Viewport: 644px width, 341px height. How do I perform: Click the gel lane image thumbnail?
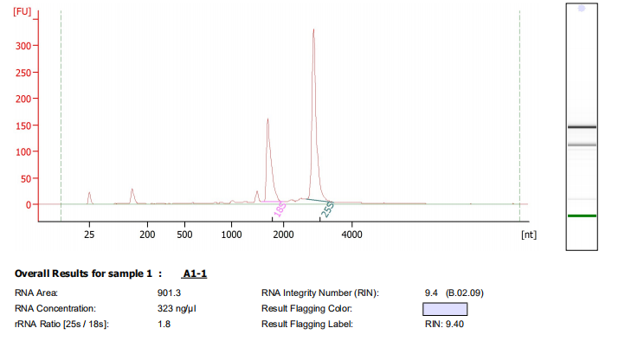[582, 126]
